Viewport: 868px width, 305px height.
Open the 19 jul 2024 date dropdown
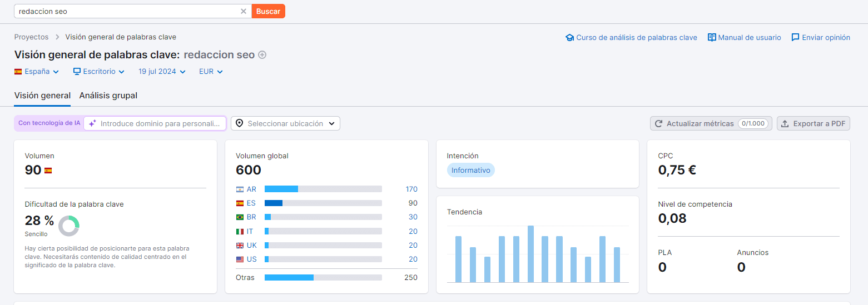click(162, 72)
